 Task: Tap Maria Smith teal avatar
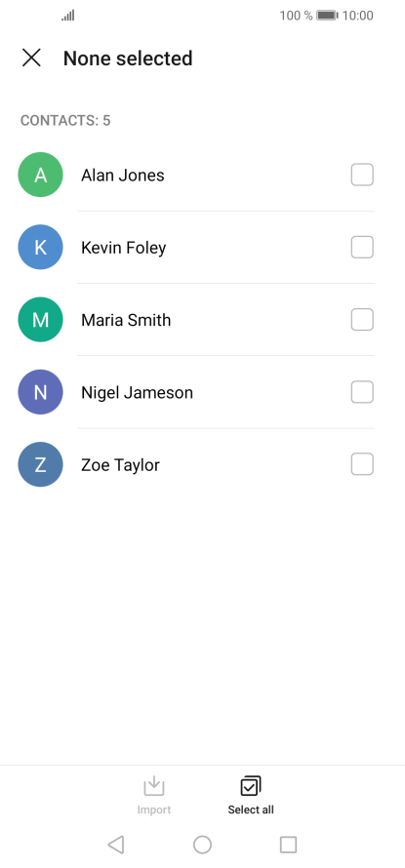pyautogui.click(x=40, y=320)
